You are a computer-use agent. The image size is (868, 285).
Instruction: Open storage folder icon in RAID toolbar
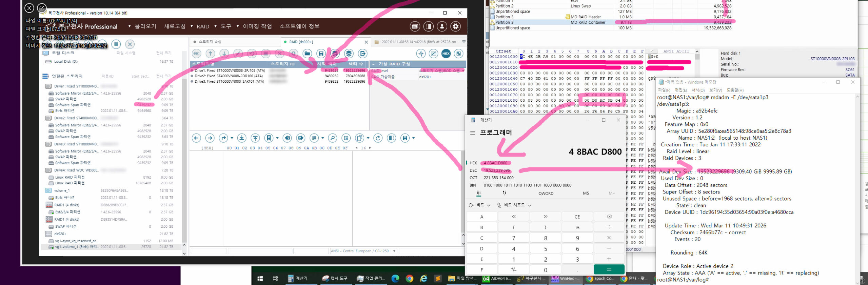307,54
